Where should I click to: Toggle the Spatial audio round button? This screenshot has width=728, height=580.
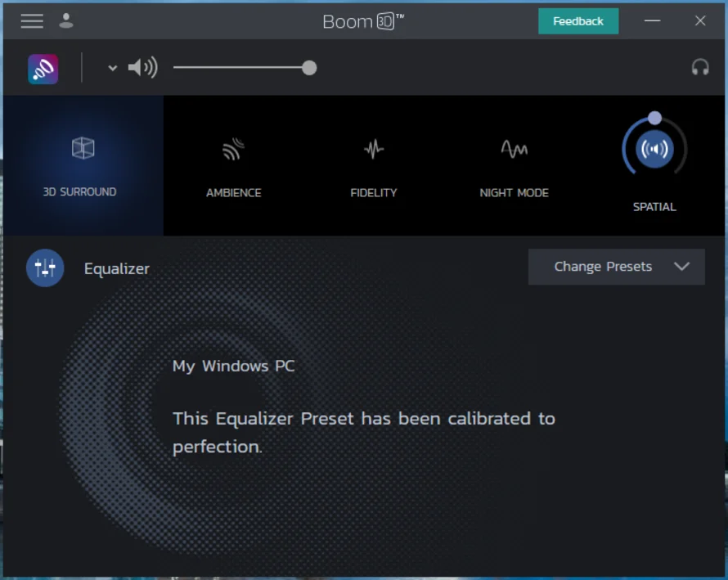click(654, 149)
